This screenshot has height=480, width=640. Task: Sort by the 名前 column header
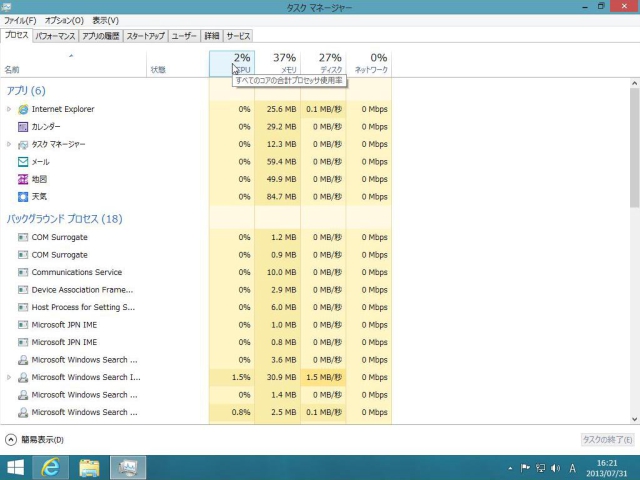(x=73, y=64)
